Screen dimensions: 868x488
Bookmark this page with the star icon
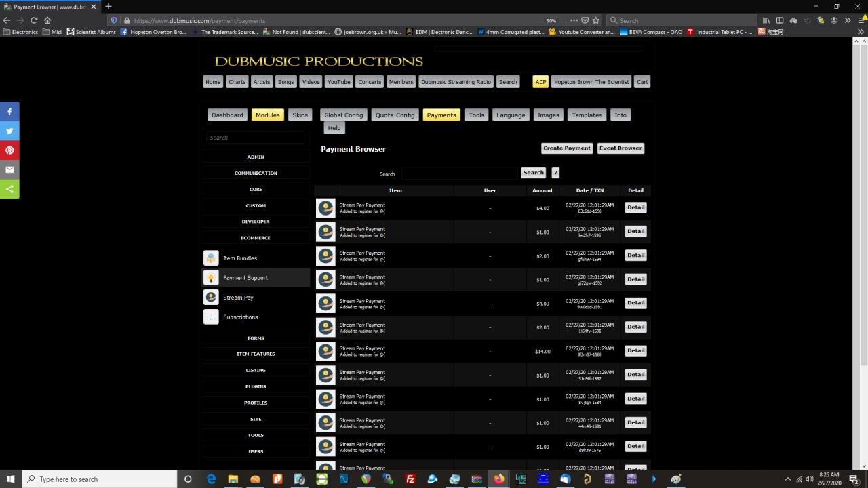click(x=596, y=20)
